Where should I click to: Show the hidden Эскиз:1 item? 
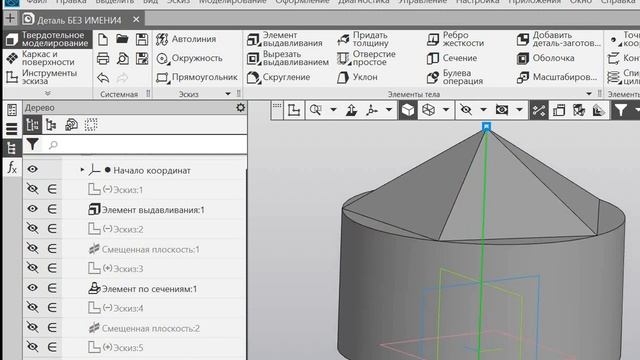tap(33, 189)
